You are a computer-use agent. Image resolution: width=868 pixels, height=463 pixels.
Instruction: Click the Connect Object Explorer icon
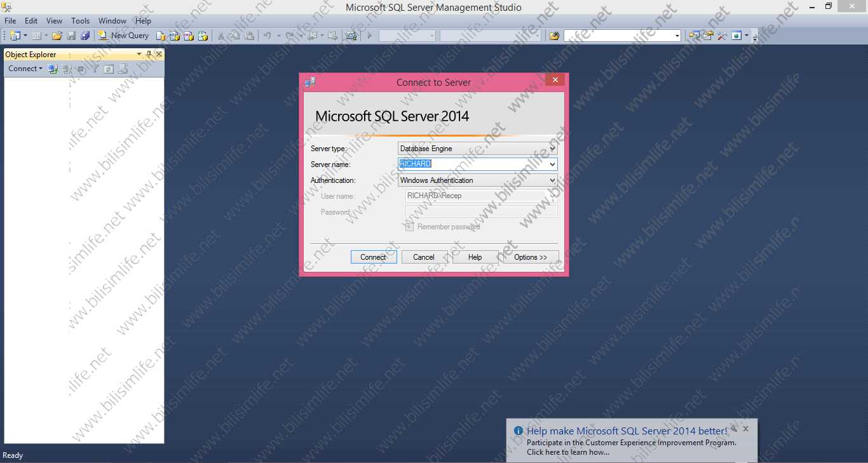[53, 69]
